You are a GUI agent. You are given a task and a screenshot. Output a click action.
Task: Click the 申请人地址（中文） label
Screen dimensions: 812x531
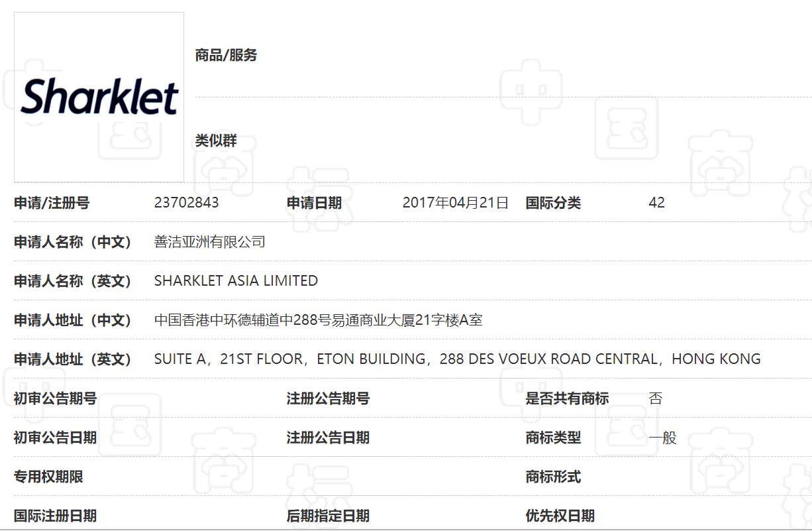click(74, 320)
